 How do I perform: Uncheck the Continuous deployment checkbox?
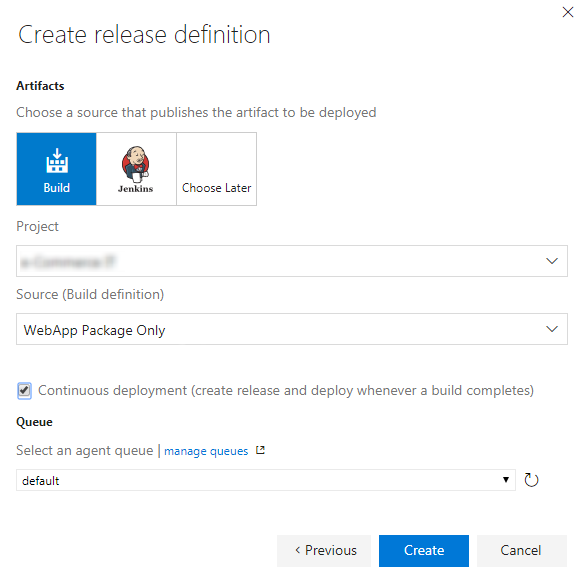[x=24, y=391]
